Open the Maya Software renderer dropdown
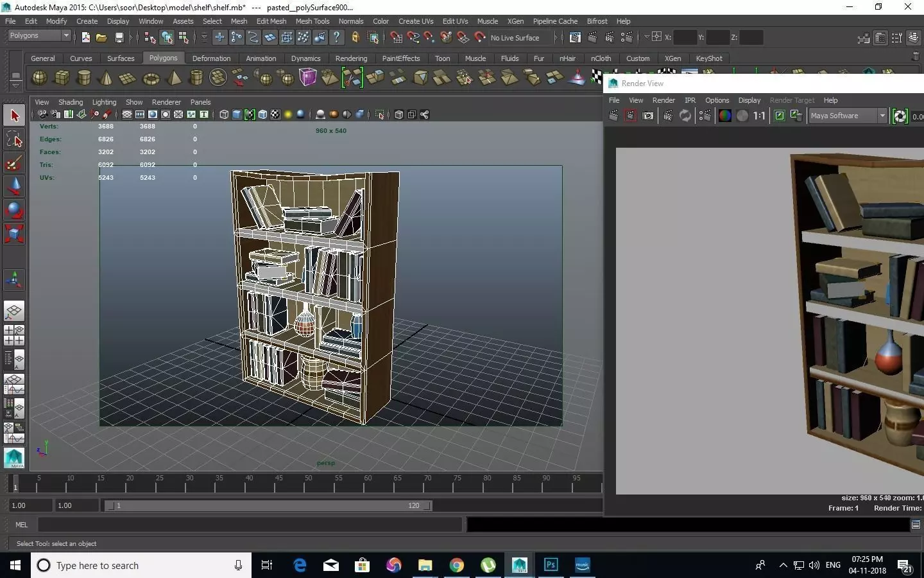This screenshot has width=924, height=578. pyautogui.click(x=848, y=116)
